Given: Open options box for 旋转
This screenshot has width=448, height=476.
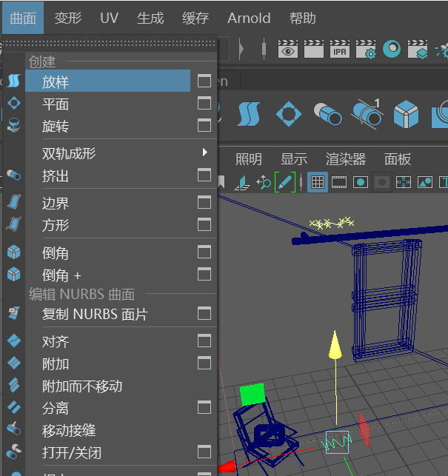Looking at the screenshot, I should coord(204,125).
